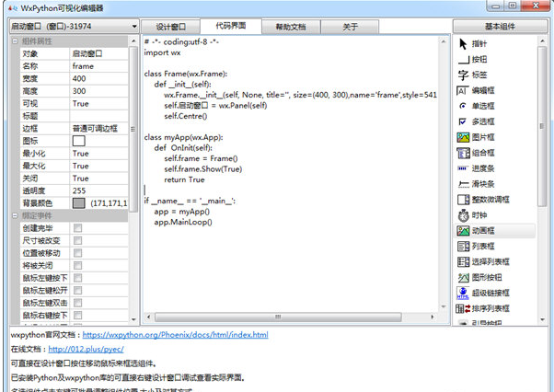Collapse the 组件属性 section
Viewport: 554px width, 392px height.
(14, 41)
